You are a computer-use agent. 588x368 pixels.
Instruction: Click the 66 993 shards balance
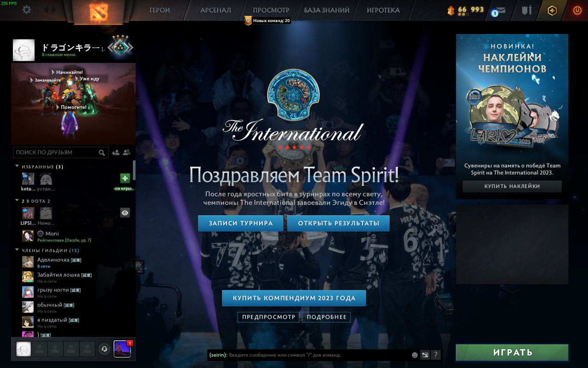(x=471, y=10)
